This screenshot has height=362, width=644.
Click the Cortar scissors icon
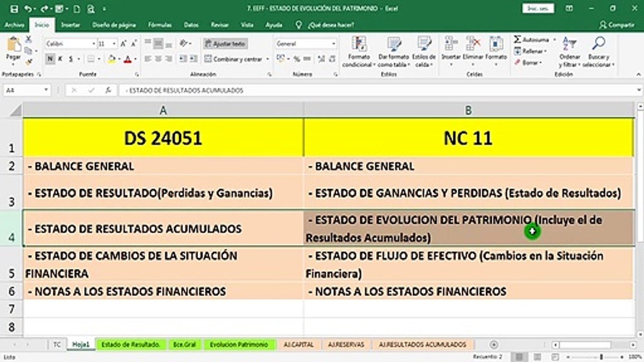click(29, 39)
